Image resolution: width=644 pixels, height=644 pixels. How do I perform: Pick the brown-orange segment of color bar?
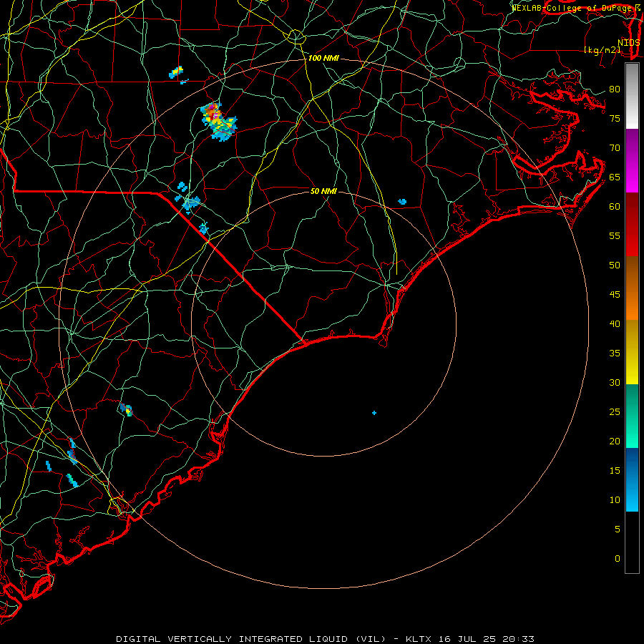632,288
